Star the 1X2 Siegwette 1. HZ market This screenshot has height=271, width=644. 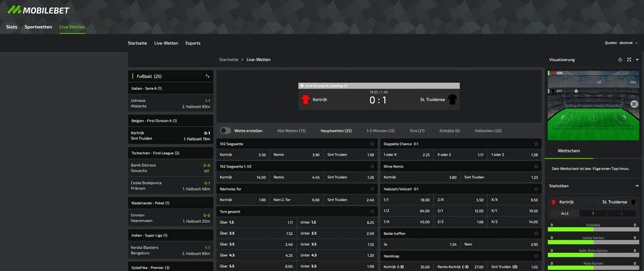(372, 166)
